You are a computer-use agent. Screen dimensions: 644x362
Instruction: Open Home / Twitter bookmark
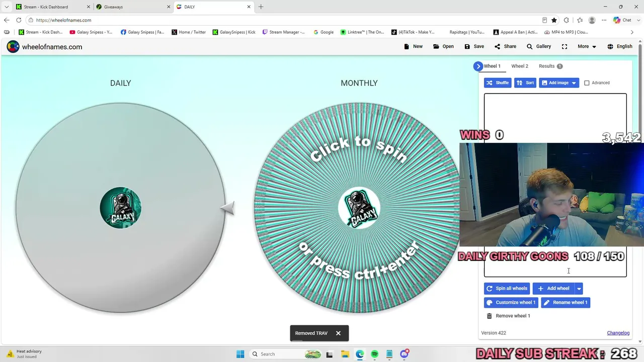[189, 32]
